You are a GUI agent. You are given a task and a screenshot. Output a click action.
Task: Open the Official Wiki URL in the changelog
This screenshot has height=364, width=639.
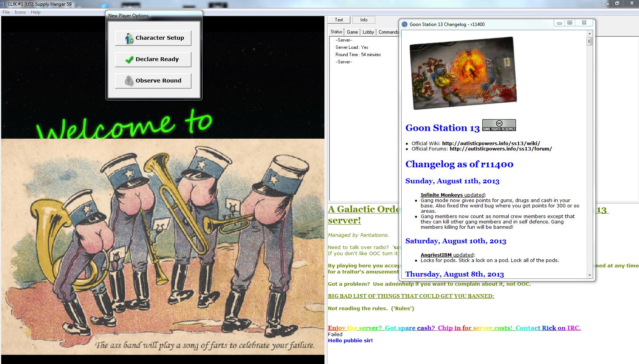point(491,144)
